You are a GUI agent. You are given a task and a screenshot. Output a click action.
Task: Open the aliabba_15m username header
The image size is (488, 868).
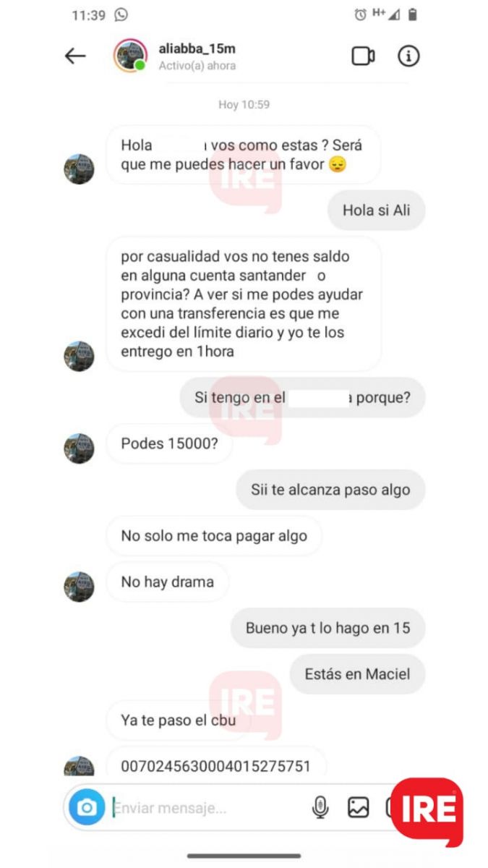coord(197,49)
